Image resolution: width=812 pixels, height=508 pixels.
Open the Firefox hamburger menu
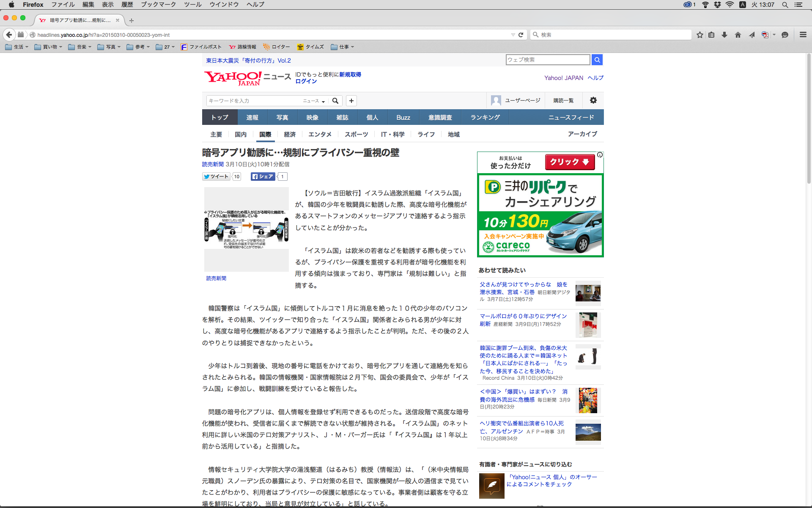[803, 35]
